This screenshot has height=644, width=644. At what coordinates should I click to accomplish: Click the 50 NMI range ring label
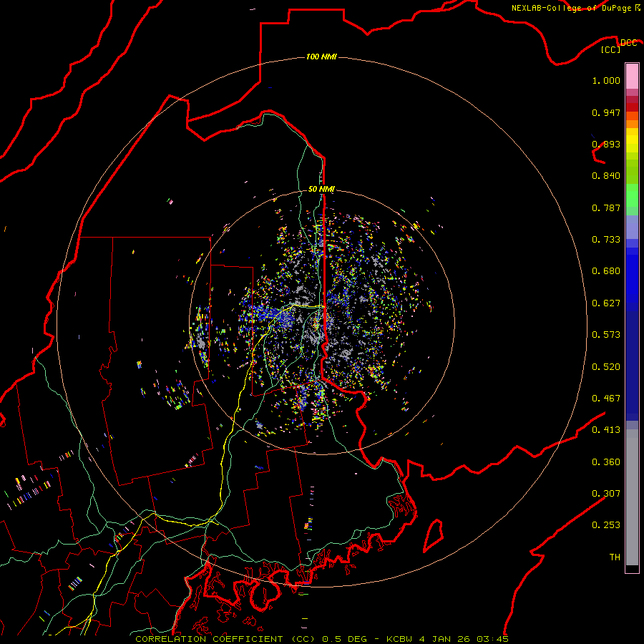click(321, 189)
